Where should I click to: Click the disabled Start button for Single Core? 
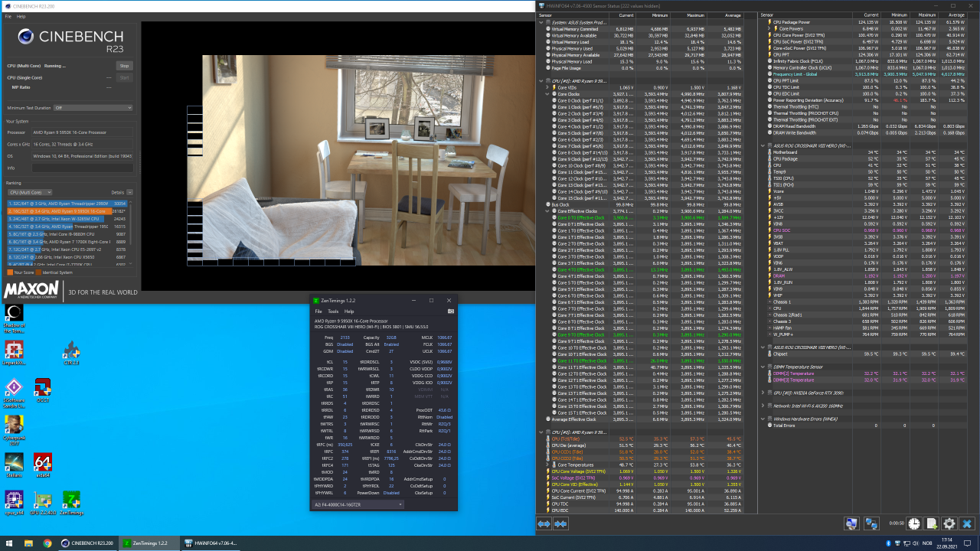click(124, 77)
